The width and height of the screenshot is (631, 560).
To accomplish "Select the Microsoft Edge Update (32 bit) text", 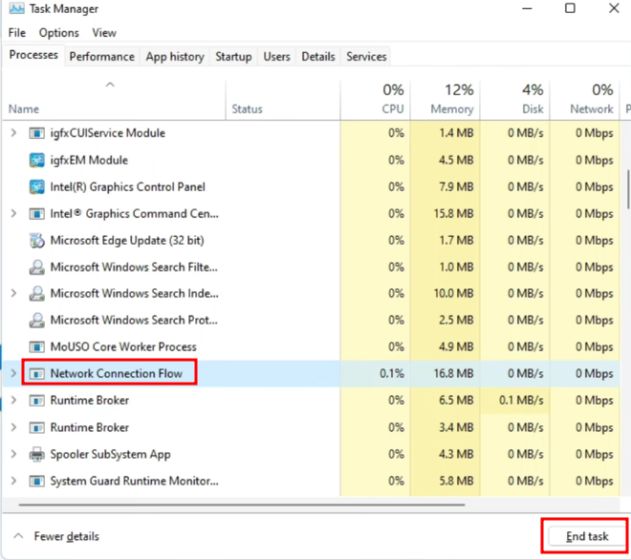I will 127,241.
